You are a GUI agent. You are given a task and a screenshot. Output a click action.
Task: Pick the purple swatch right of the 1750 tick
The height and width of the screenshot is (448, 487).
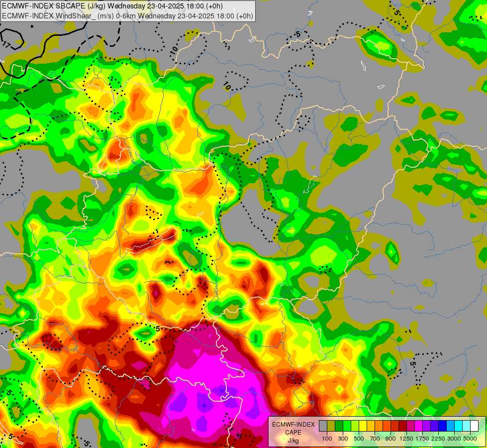[x=427, y=426]
